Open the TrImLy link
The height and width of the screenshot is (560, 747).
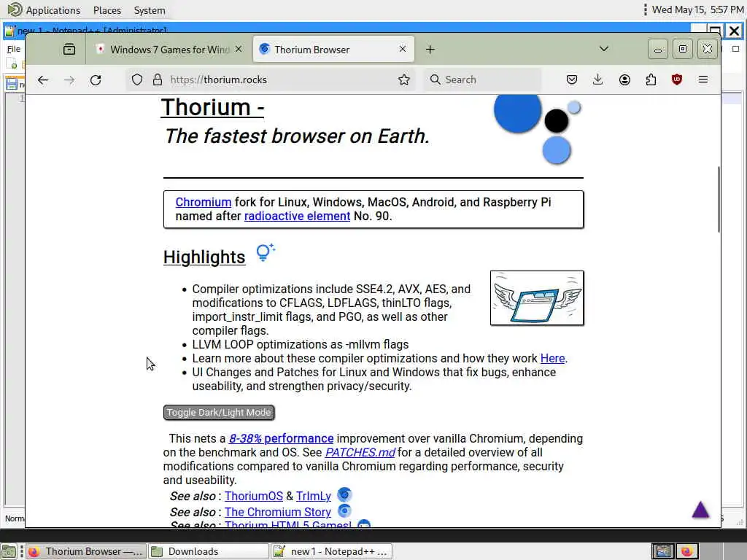point(314,496)
